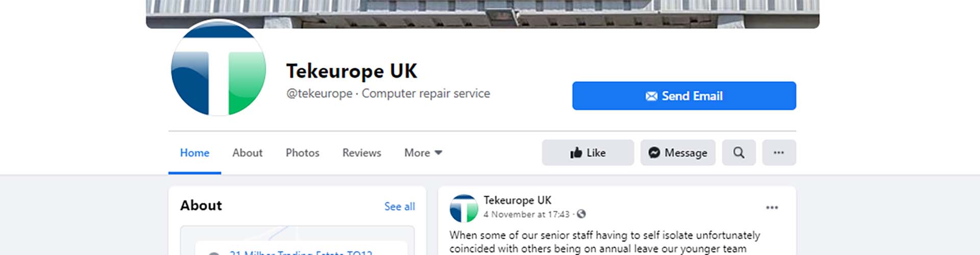The height and width of the screenshot is (255, 980).
Task: Click See all in About card
Action: (x=399, y=207)
